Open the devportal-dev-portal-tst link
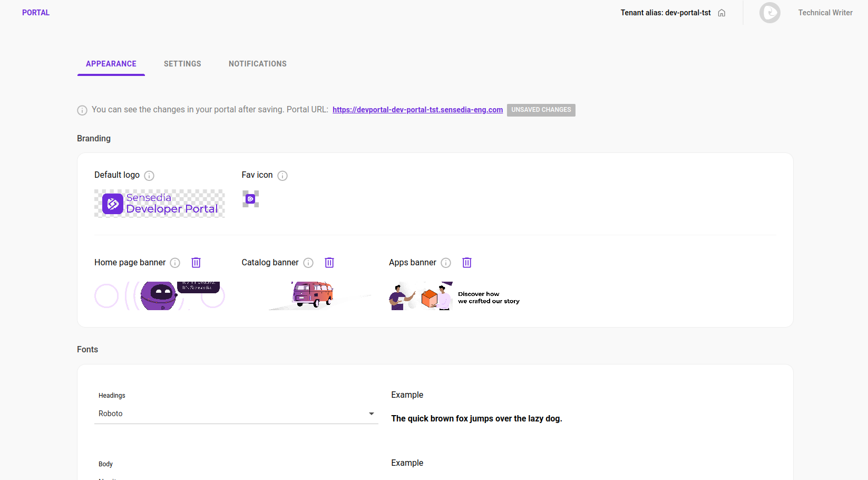868x480 pixels. 417,110
